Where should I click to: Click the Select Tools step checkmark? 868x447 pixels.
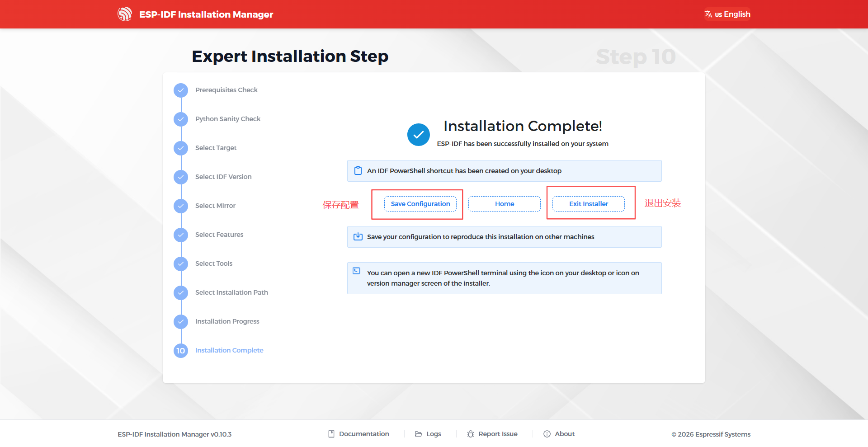(181, 263)
